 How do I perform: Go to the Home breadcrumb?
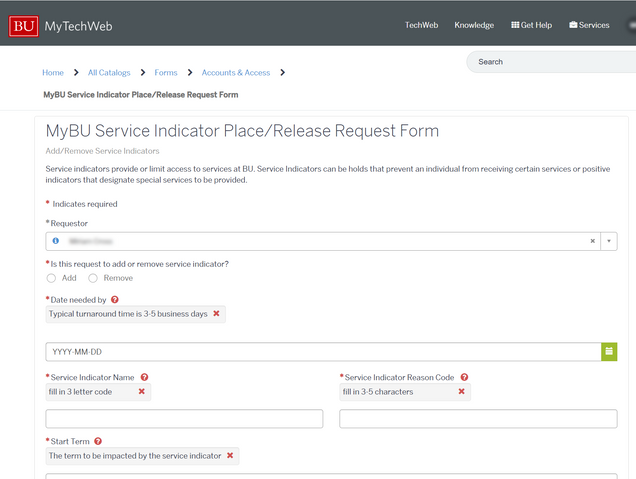pos(53,73)
